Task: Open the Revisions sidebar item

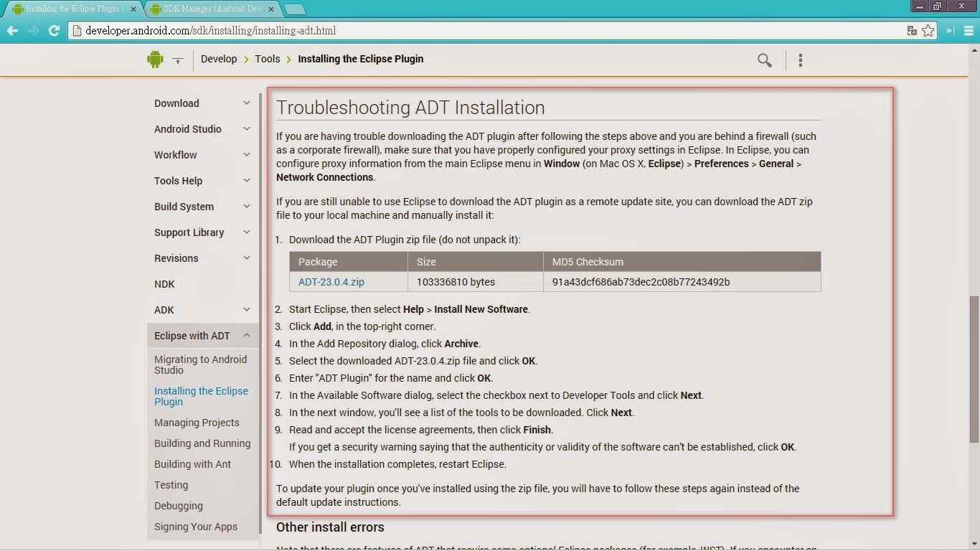Action: pyautogui.click(x=176, y=258)
